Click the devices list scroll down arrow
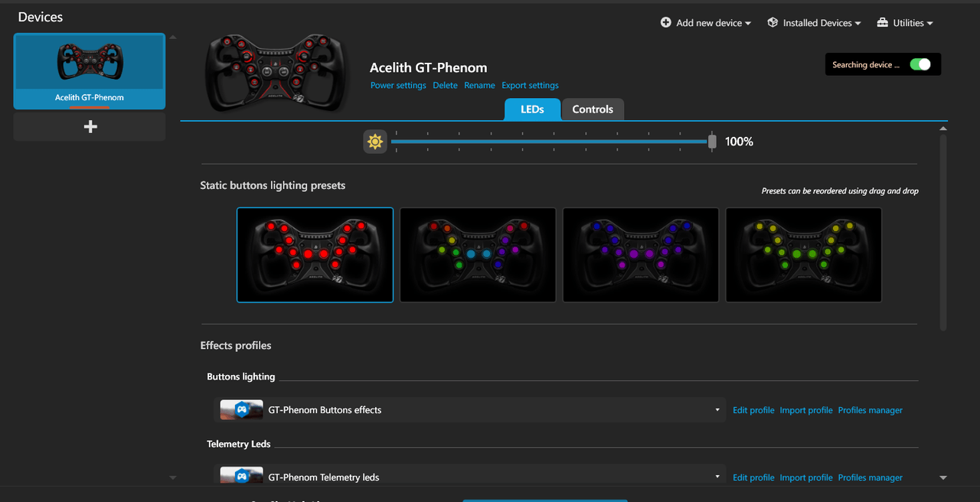Viewport: 980px width, 502px height. (x=172, y=478)
